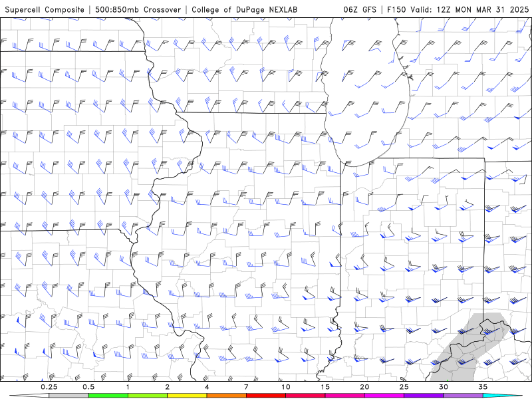Click the 4 value on the color scale
This screenshot has height=399, width=532.
point(207,387)
